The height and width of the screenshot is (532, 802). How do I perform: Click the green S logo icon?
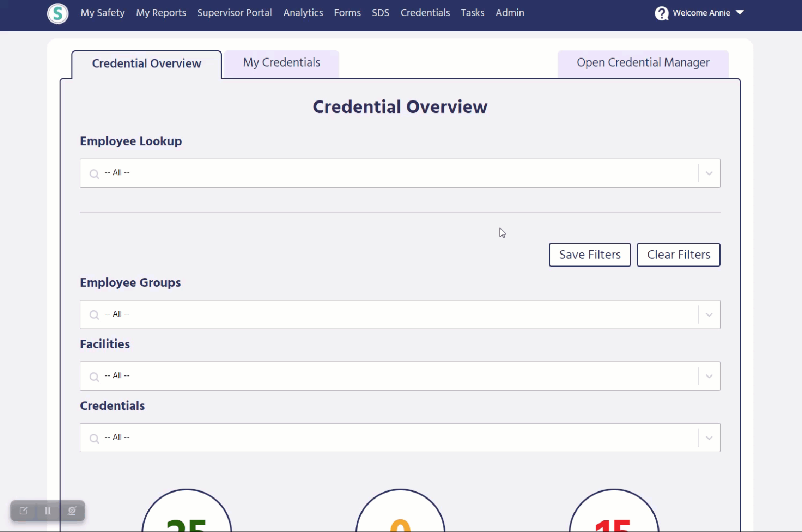coord(58,13)
